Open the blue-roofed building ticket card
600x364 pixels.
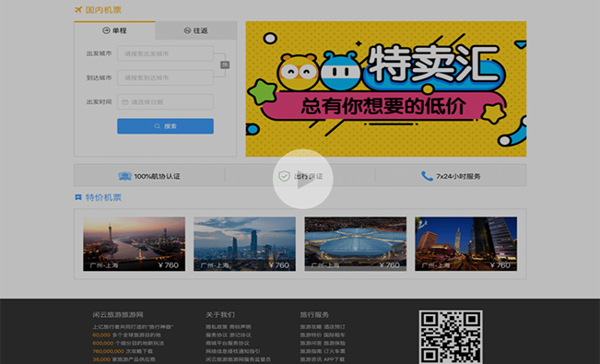(x=356, y=244)
